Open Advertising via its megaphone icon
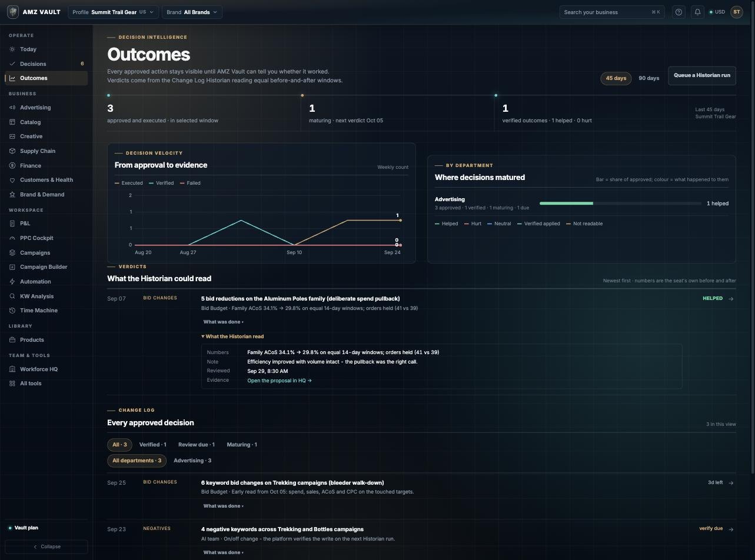Screen dimensions: 755x560 [12, 108]
